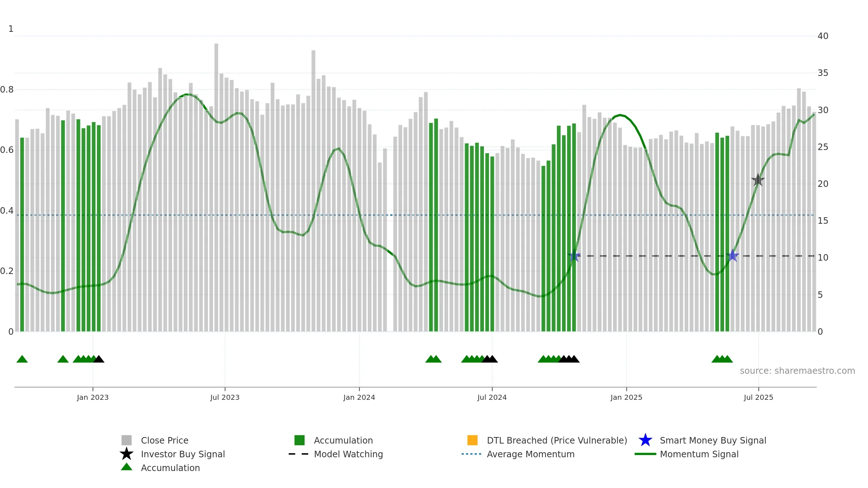Toggle the green Accumulation bar legend square
This screenshot has height=488, width=868.
pos(299,440)
